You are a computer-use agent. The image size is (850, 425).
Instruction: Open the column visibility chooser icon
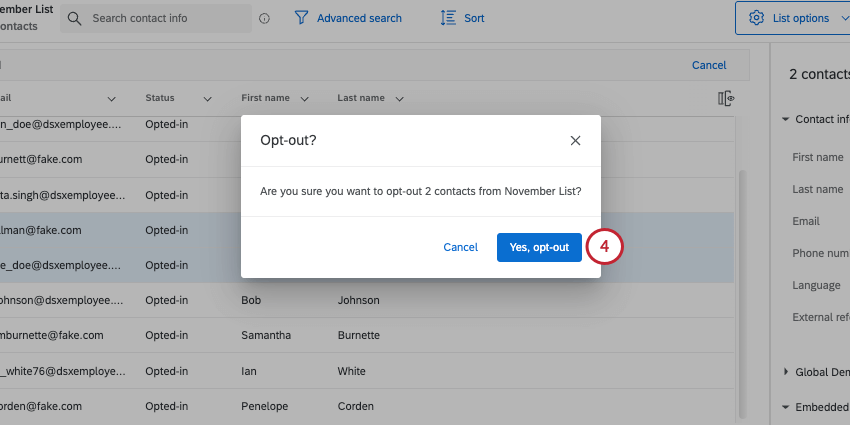pos(726,98)
